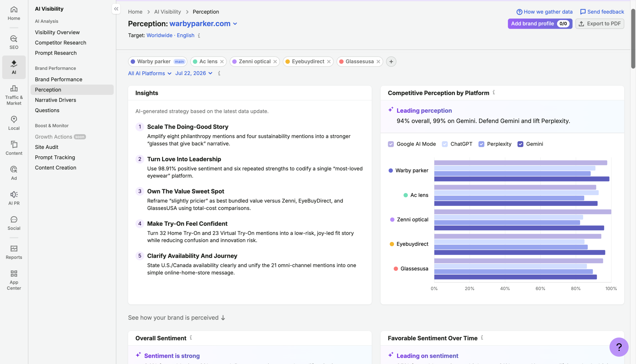This screenshot has width=636, height=364.
Task: Toggle the Google AI Mode checkbox
Action: 391,144
